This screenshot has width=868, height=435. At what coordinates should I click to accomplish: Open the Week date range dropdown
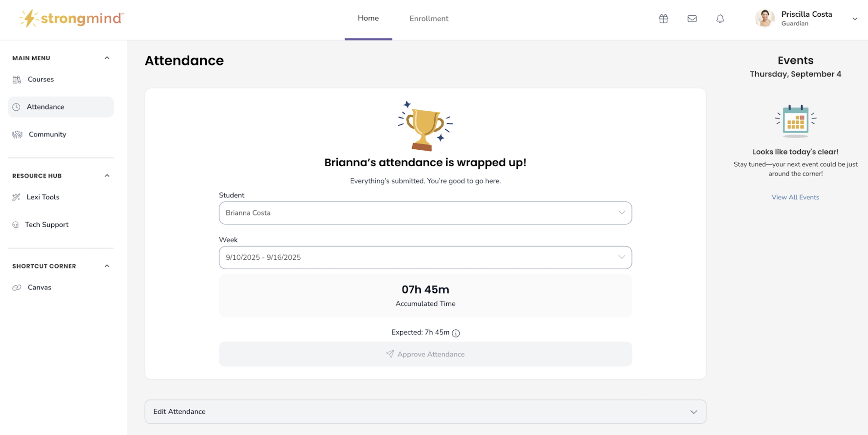click(425, 257)
